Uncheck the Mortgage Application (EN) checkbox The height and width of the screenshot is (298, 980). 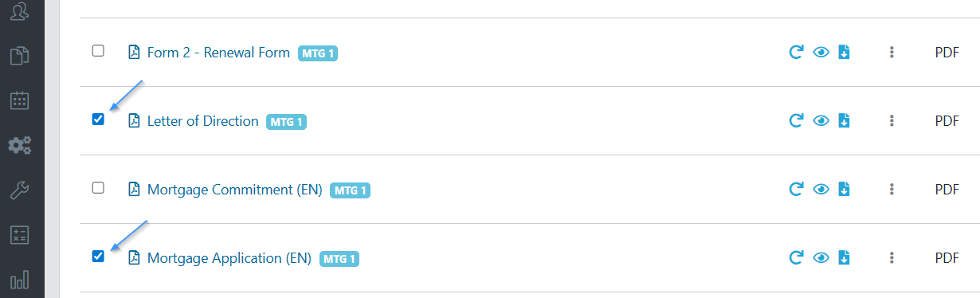98,257
